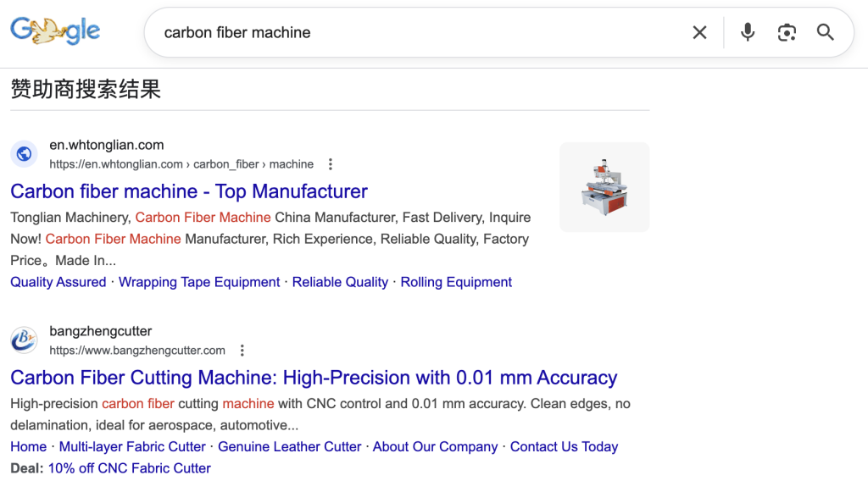
Task: Open Multi-layer Fabric Cutter sitelink
Action: coord(132,446)
